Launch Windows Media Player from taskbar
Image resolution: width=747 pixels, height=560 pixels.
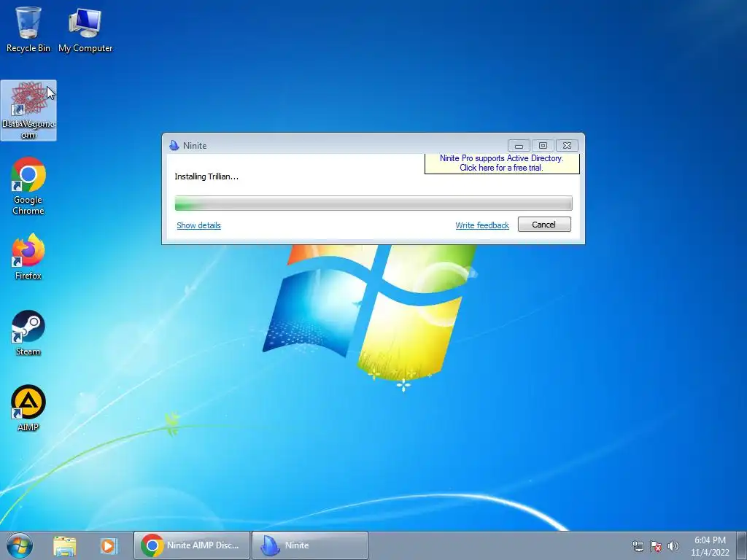108,545
